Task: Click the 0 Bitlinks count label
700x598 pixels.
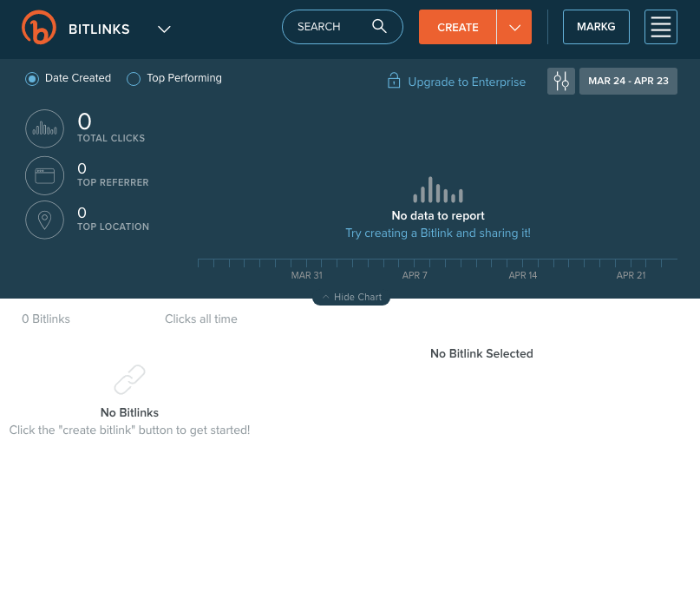Action: 46,319
